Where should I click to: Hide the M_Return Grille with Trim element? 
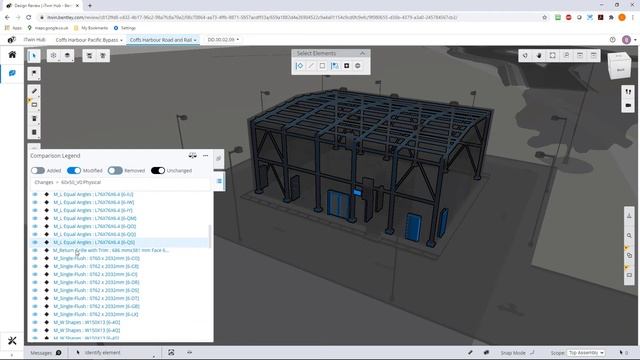[x=35, y=250]
